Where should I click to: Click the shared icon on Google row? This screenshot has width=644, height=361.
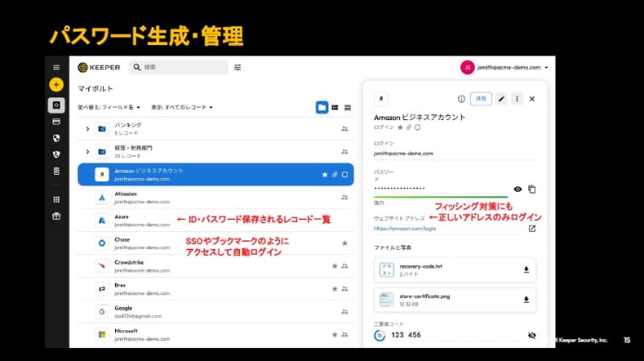pyautogui.click(x=345, y=312)
